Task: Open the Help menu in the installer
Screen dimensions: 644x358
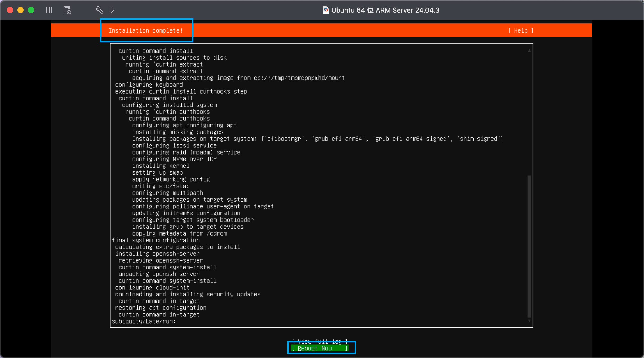Action: coord(521,31)
